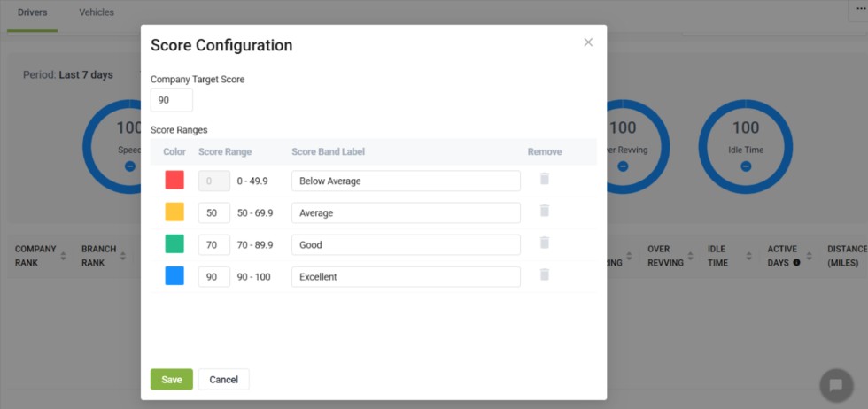
Task: Edit the Company Target Score field
Action: [x=172, y=100]
